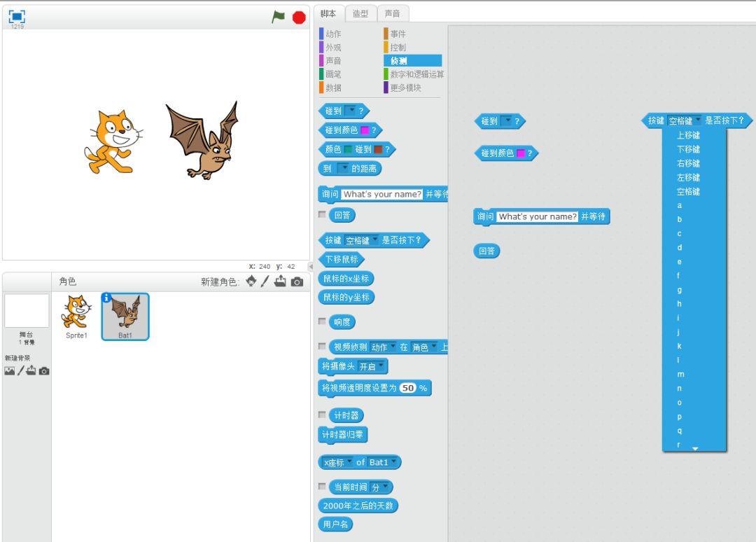Viewport: 756px width, 542px height.
Task: Edit palette 询问 What's your name field
Action: point(382,195)
